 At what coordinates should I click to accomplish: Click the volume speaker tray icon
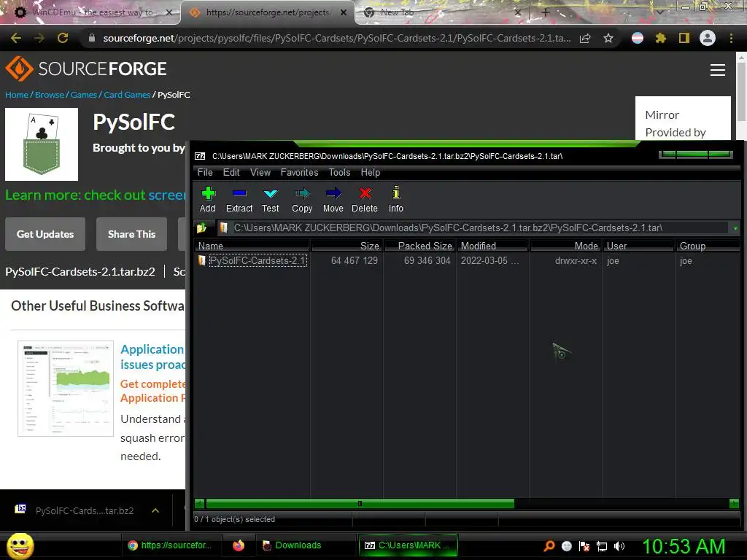[x=619, y=546]
